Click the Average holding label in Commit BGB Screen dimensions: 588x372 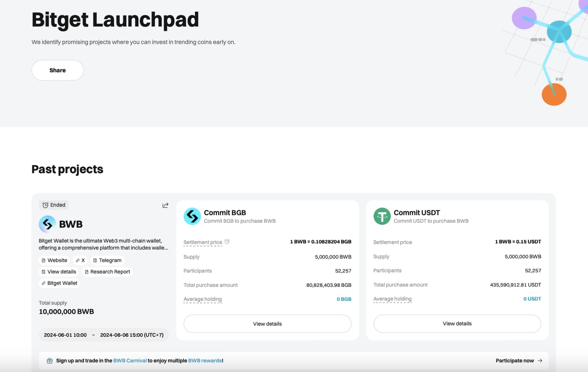[x=202, y=299]
